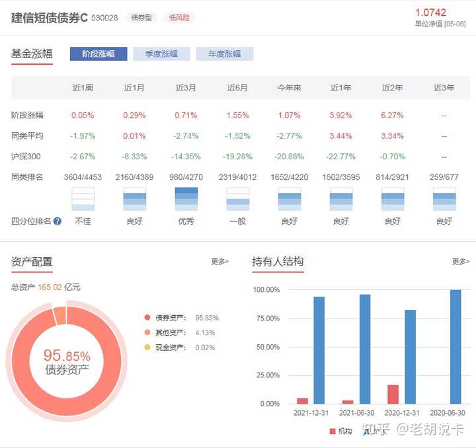This screenshot has height=448, width=476.
Task: Open 更多 link in 资产配置 section
Action: coord(220,262)
